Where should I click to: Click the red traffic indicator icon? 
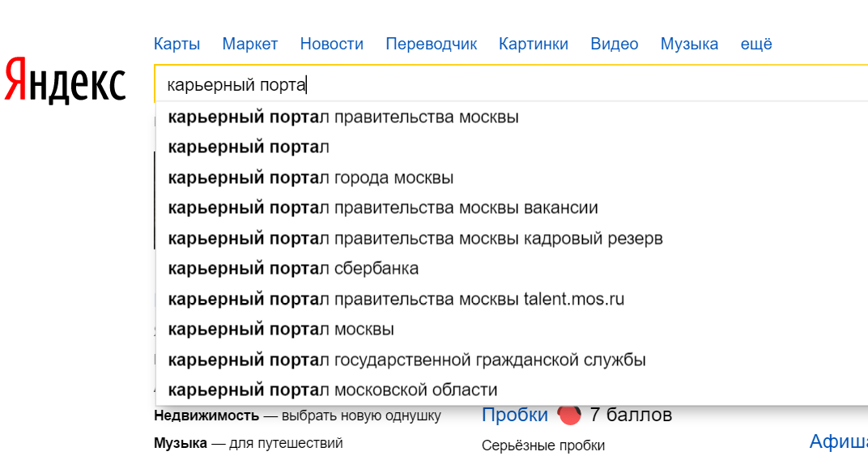pyautogui.click(x=570, y=416)
